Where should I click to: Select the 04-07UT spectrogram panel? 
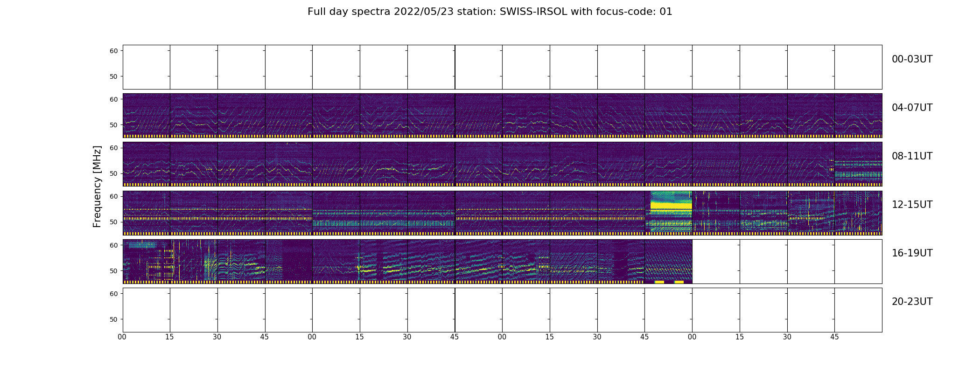[502, 116]
